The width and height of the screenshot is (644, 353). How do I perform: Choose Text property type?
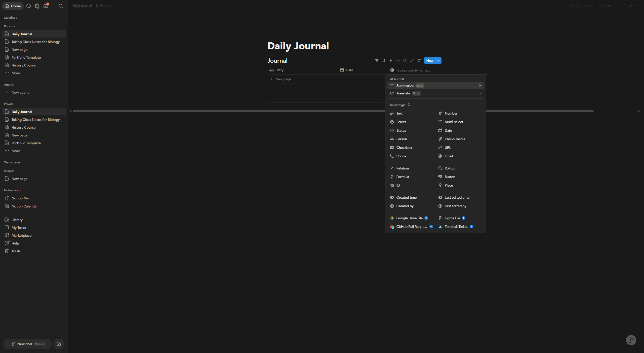(412, 113)
